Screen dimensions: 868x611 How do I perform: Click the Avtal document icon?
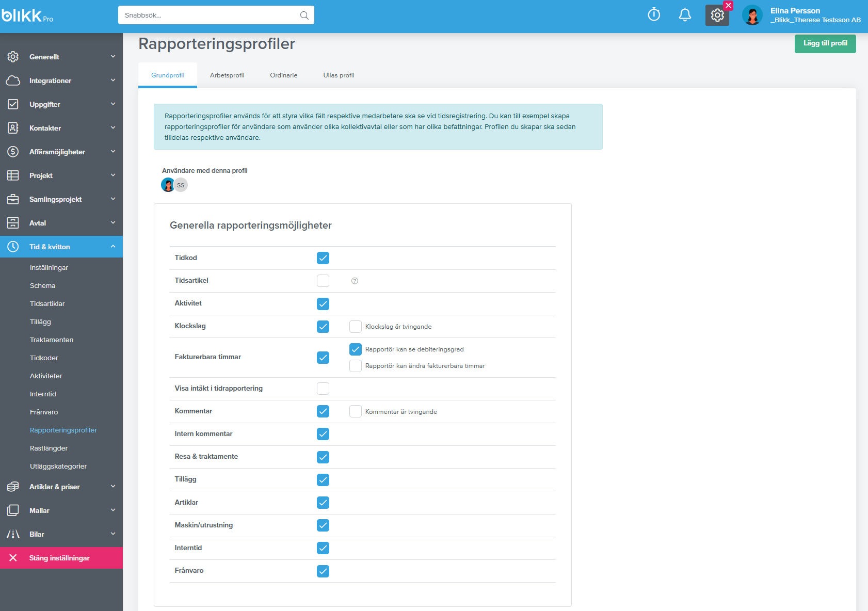point(13,223)
